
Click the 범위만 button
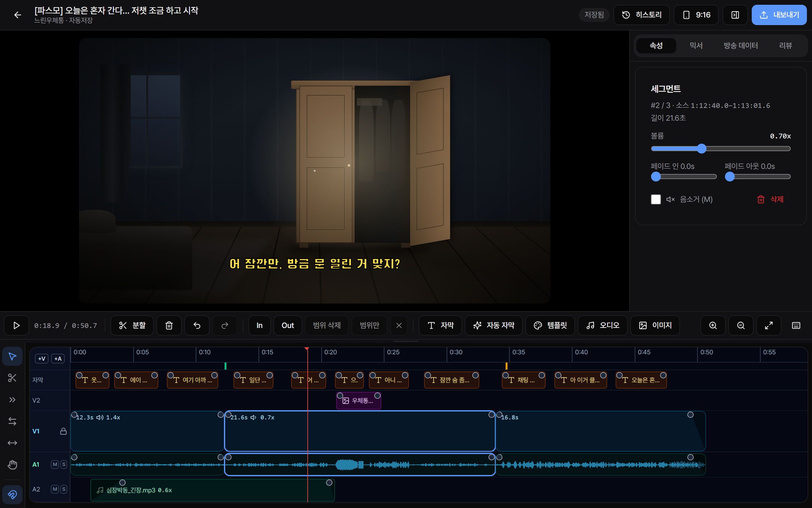369,325
